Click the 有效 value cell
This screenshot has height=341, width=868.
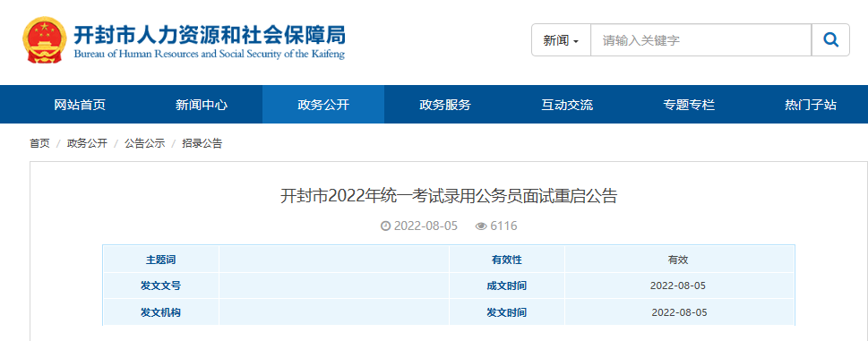[679, 260]
